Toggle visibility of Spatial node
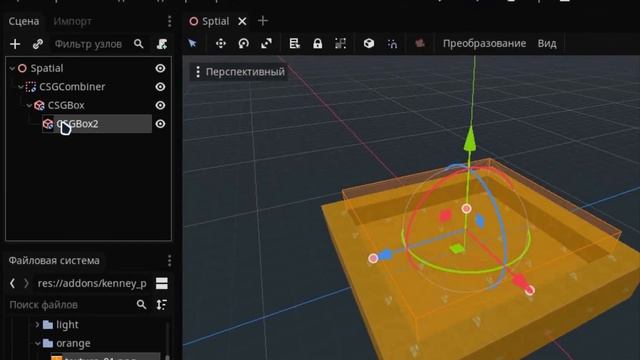Viewport: 640px width, 360px height. pos(160,68)
